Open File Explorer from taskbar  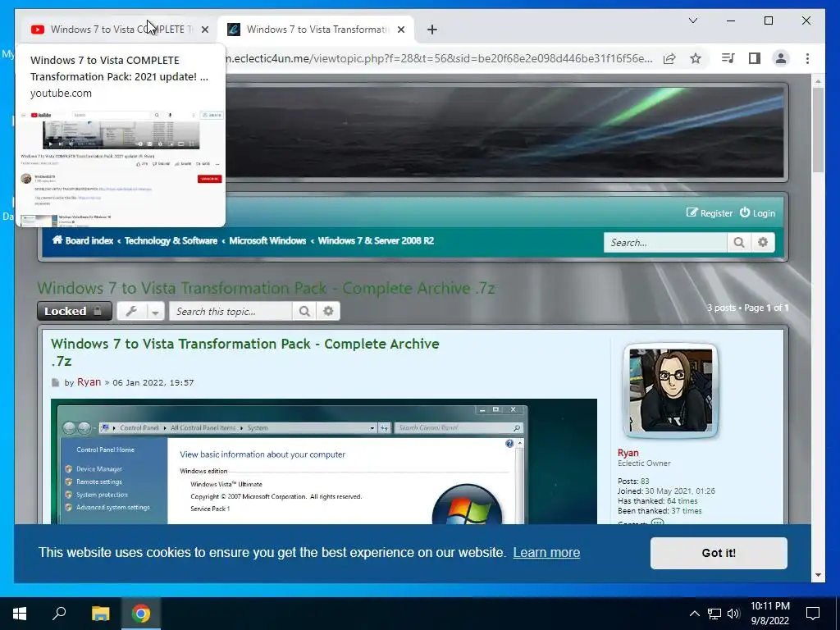(100, 613)
